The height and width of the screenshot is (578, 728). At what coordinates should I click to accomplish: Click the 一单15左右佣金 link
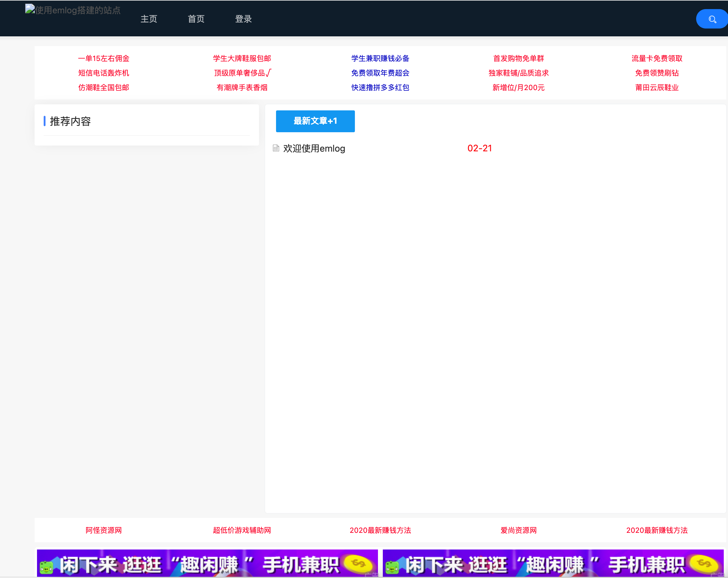click(x=104, y=59)
